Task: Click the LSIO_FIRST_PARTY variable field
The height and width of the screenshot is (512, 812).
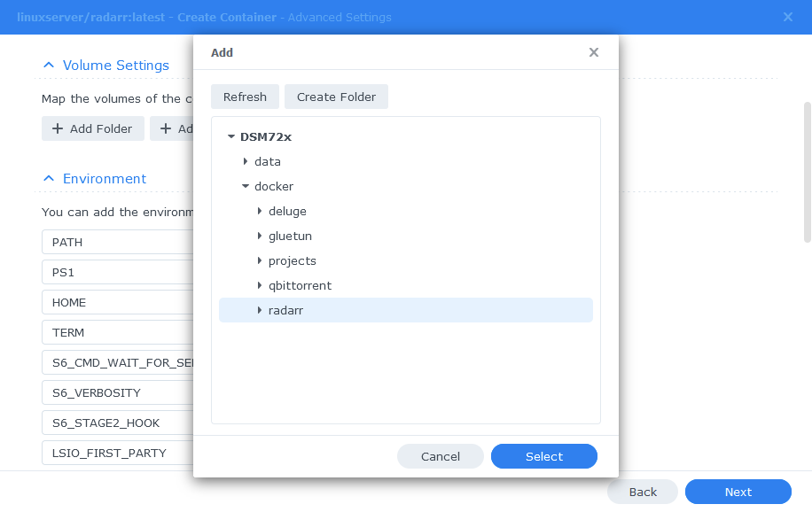Action: click(x=118, y=453)
